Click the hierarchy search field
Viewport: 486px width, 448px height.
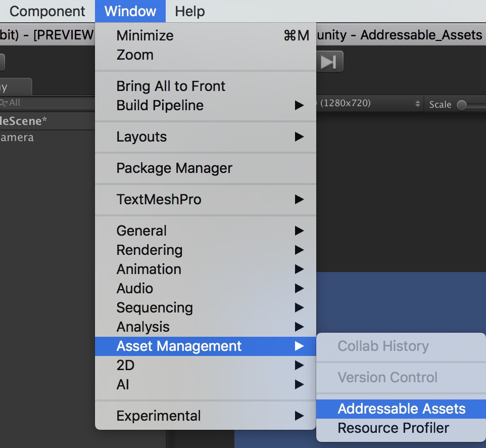point(45,103)
